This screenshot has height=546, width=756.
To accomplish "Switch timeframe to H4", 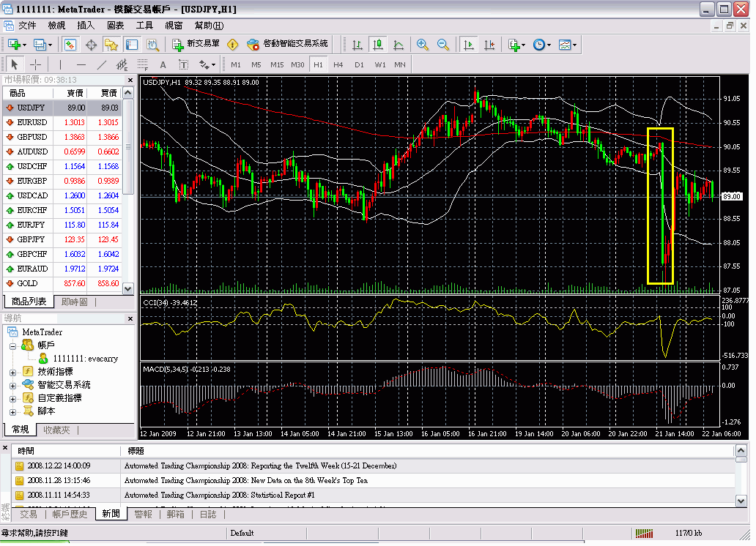I will 337,64.
